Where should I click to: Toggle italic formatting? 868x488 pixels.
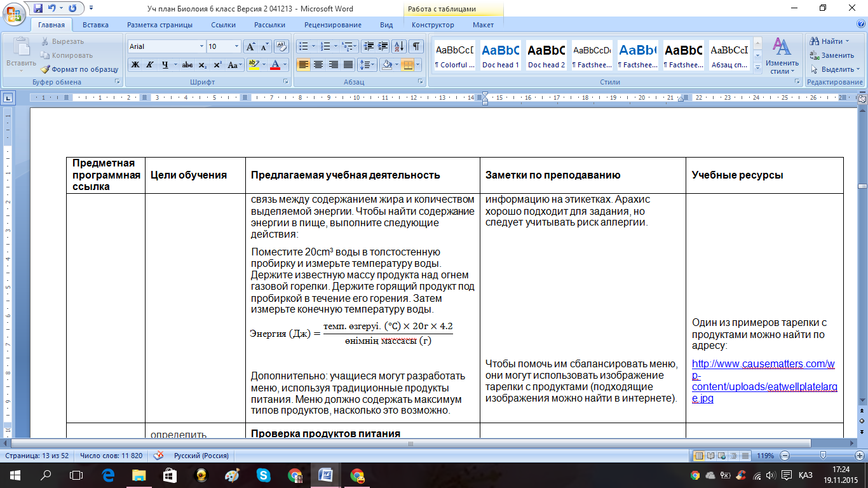pos(150,65)
